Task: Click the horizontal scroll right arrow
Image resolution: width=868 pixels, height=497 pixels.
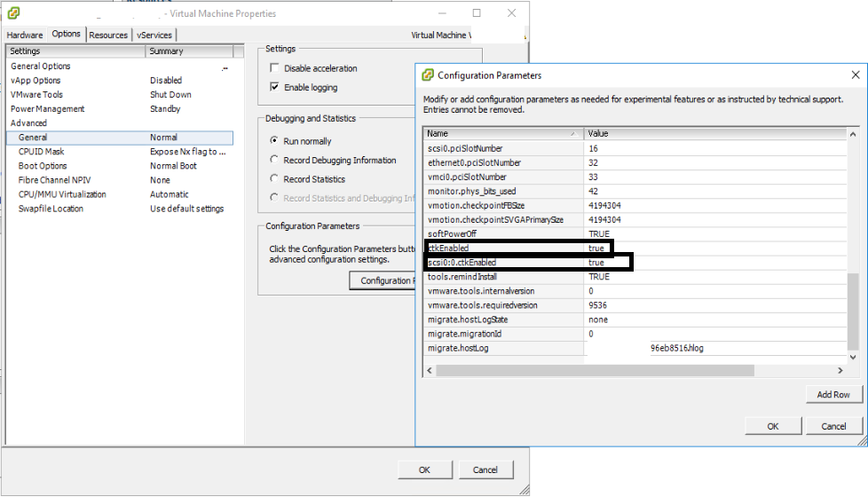Action: [840, 370]
